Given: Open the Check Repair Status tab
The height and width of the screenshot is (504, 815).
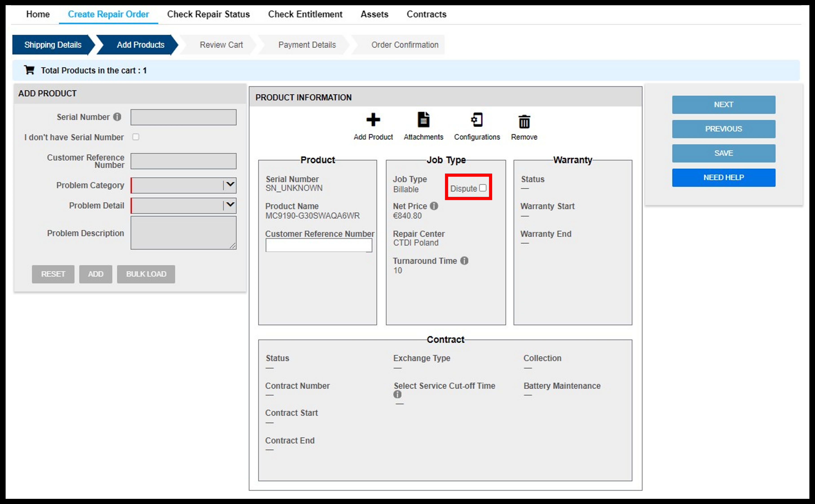Looking at the screenshot, I should [x=208, y=14].
